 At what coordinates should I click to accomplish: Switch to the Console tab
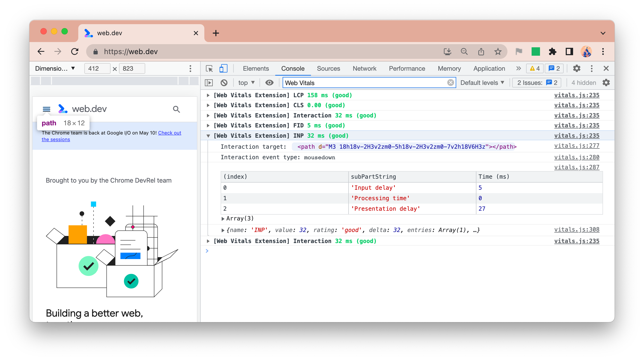(293, 68)
